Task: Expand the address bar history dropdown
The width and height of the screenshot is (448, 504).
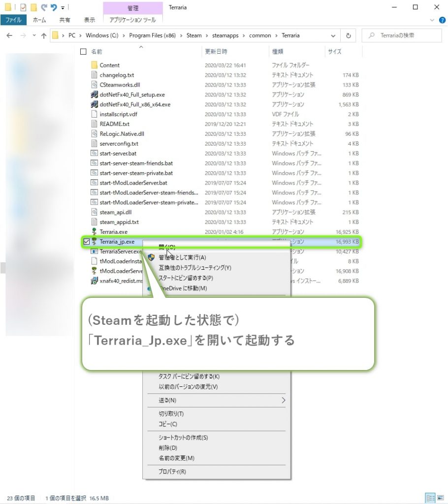Action: [x=333, y=35]
